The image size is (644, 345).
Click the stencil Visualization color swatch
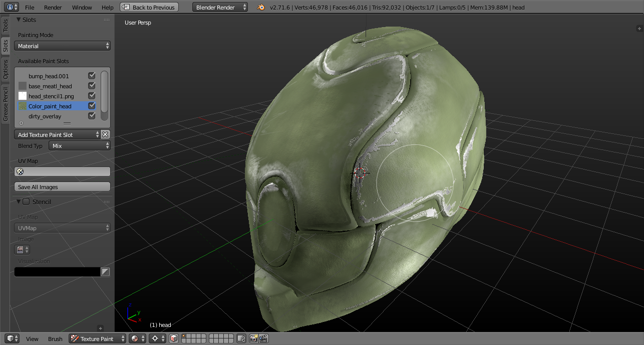coord(57,272)
